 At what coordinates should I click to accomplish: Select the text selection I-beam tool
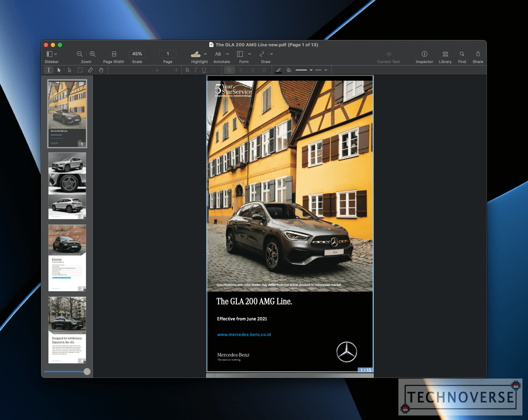49,70
